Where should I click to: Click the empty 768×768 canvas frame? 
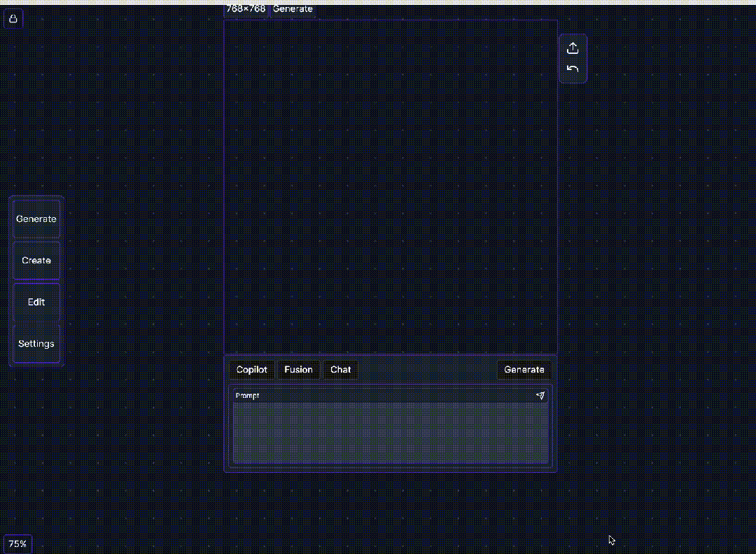[x=391, y=187]
